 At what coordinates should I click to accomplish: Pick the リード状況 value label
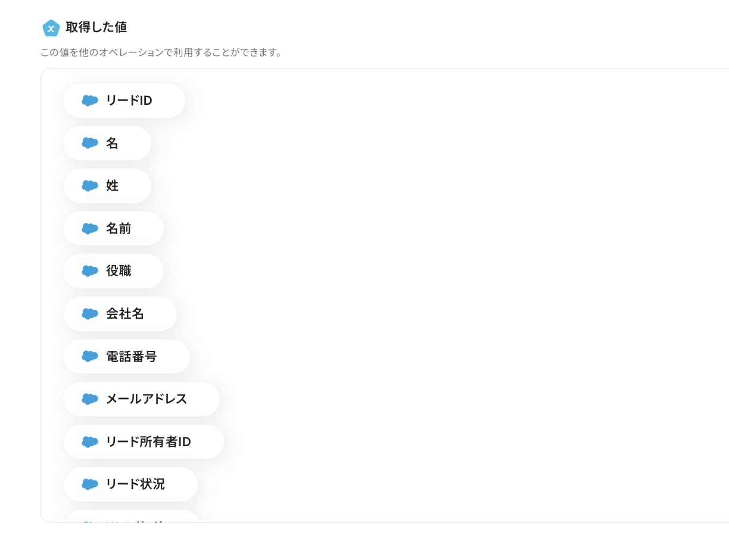point(135,484)
